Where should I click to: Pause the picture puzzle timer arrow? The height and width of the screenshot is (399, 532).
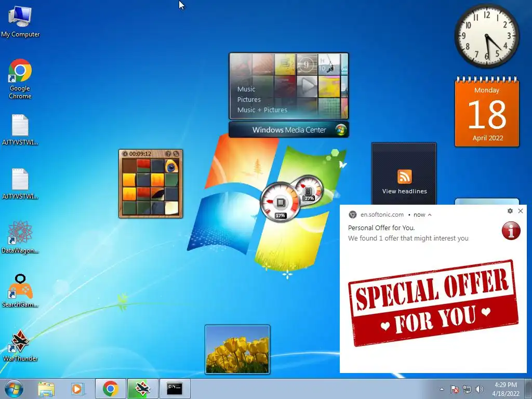tap(125, 154)
